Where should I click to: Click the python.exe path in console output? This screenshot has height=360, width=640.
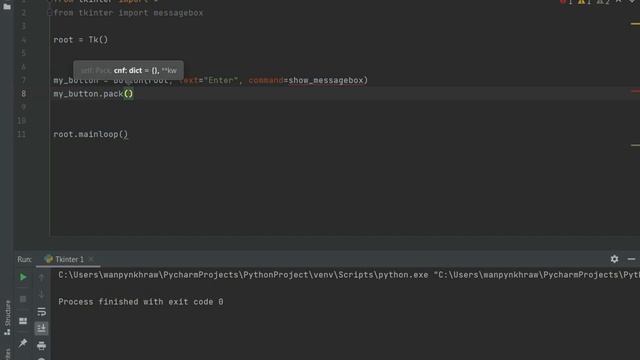tap(243, 275)
